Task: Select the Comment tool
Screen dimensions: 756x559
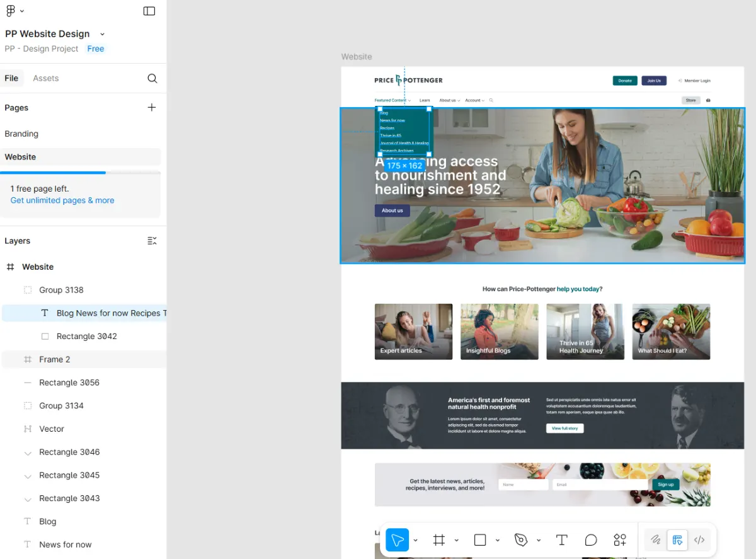Action: point(591,540)
